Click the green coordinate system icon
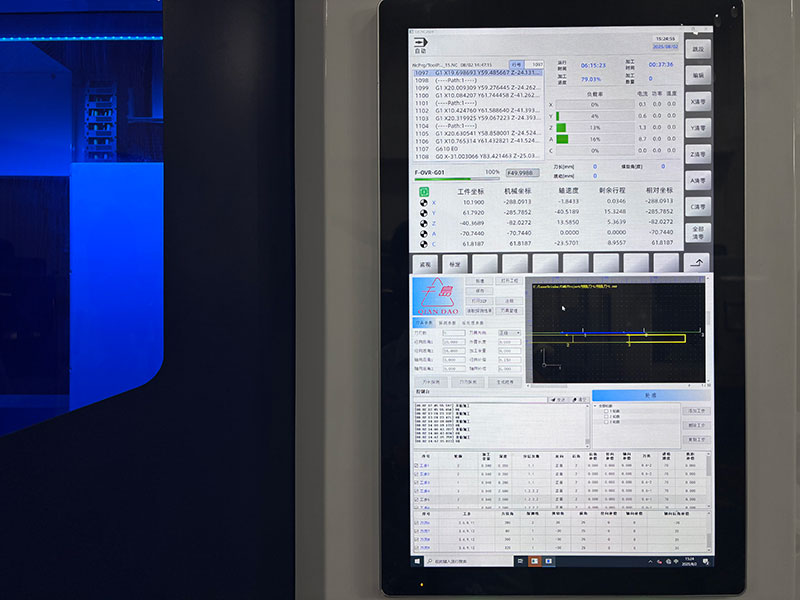 [423, 190]
